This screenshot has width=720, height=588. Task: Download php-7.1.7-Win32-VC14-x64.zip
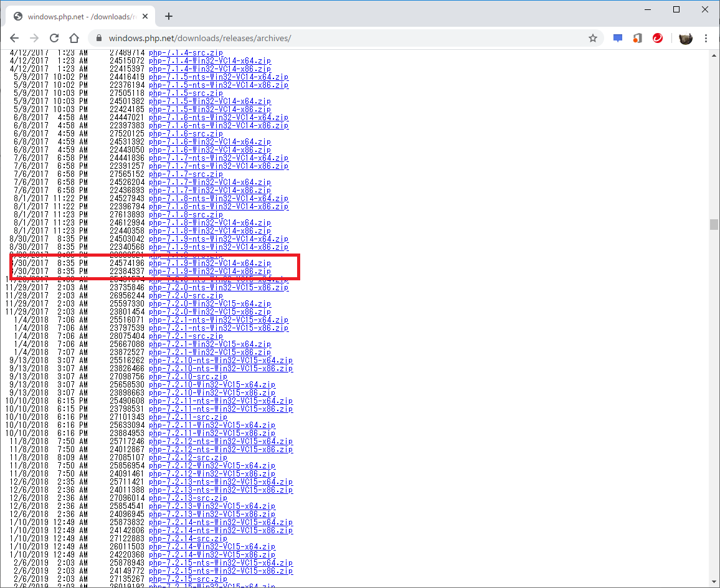(x=210, y=183)
